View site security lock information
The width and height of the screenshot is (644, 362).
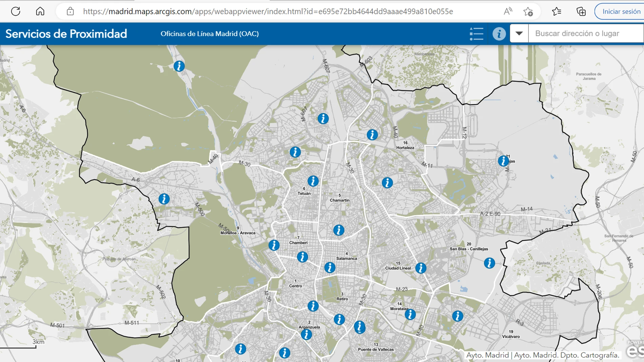tap(70, 11)
